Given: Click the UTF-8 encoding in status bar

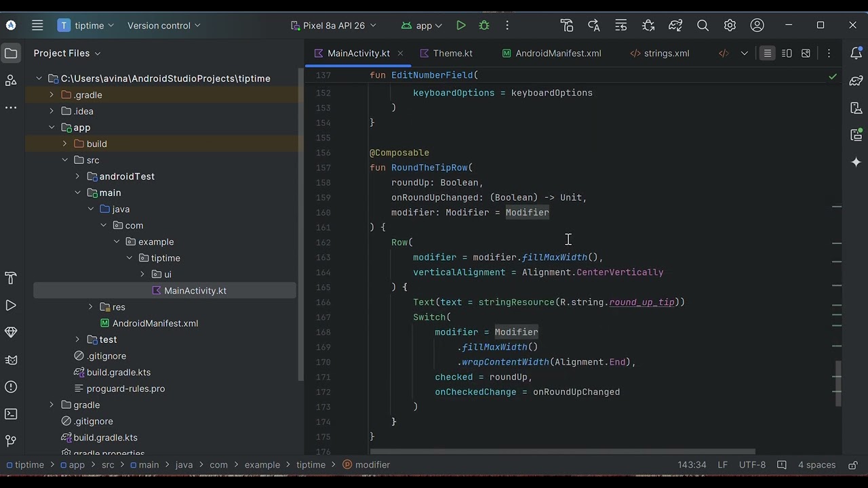Looking at the screenshot, I should pos(752,465).
